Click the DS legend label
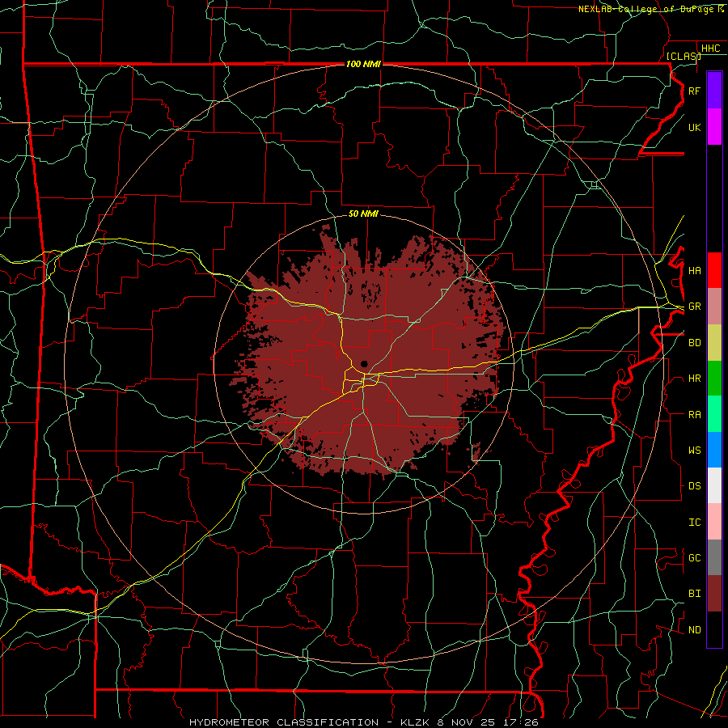728x728 pixels. (694, 486)
